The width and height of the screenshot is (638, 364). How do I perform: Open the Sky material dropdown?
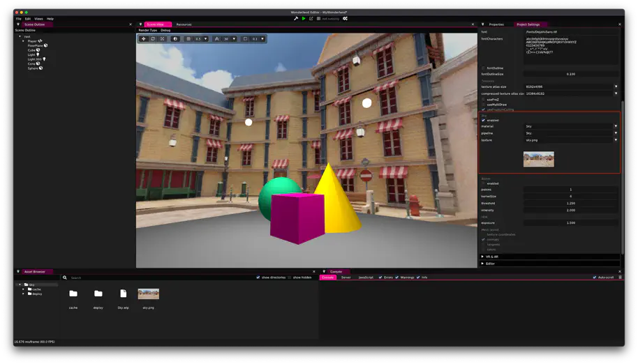(571, 126)
